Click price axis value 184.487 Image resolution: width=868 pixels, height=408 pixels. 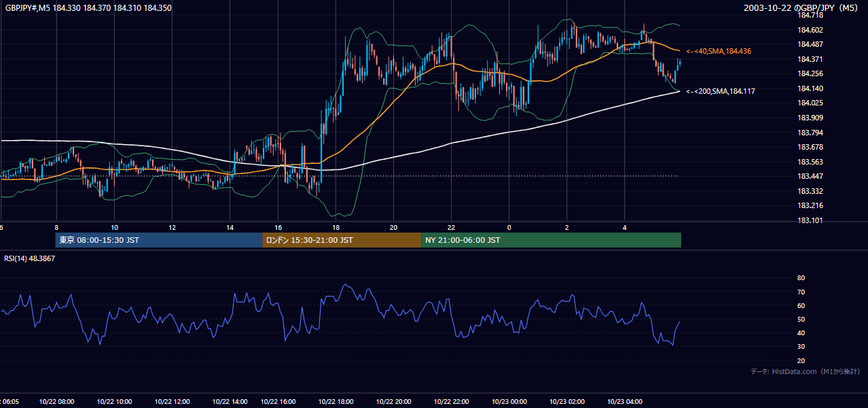[x=810, y=45]
